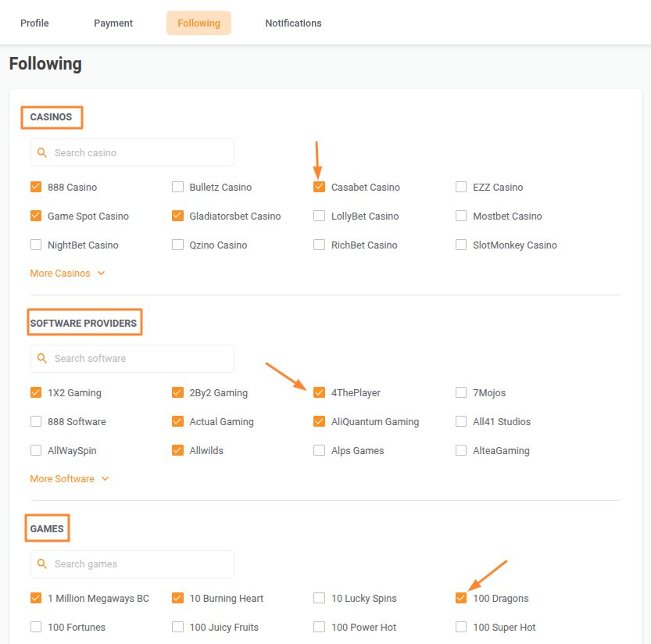This screenshot has height=644, width=651.
Task: Untick the 2By2 Gaming checkbox
Action: click(x=177, y=392)
